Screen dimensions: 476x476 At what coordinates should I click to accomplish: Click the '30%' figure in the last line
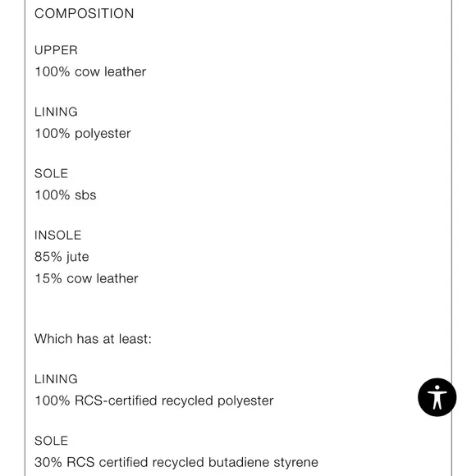48,463
